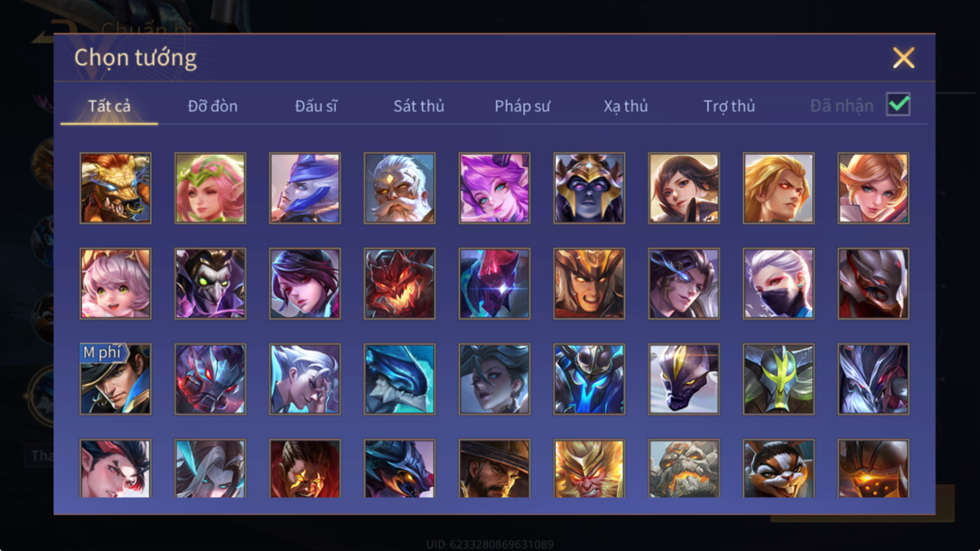
Task: Open the 'Sát thủ' tab
Action: 419,106
